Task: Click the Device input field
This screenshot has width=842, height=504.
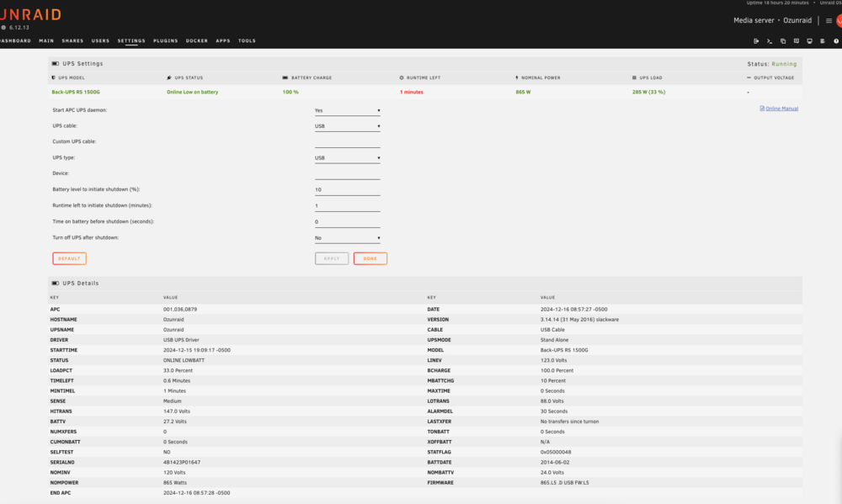Action: pos(348,174)
